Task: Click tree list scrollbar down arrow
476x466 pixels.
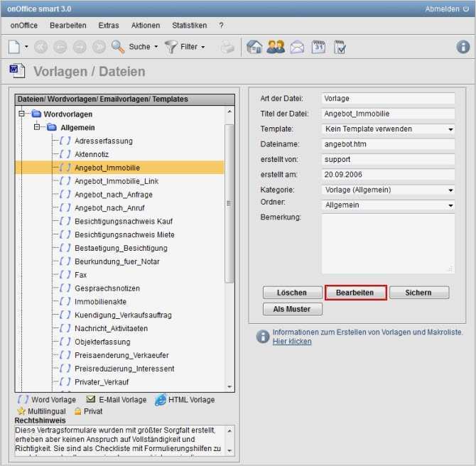Action: tap(229, 386)
